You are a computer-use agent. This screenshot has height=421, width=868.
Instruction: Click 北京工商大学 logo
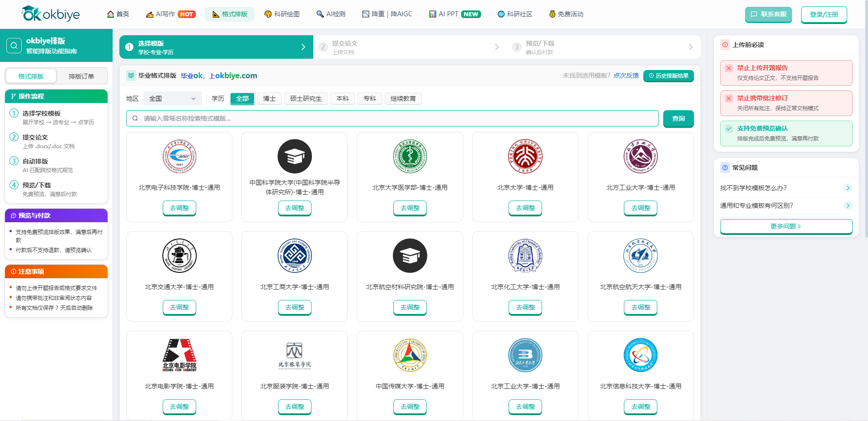click(x=295, y=256)
